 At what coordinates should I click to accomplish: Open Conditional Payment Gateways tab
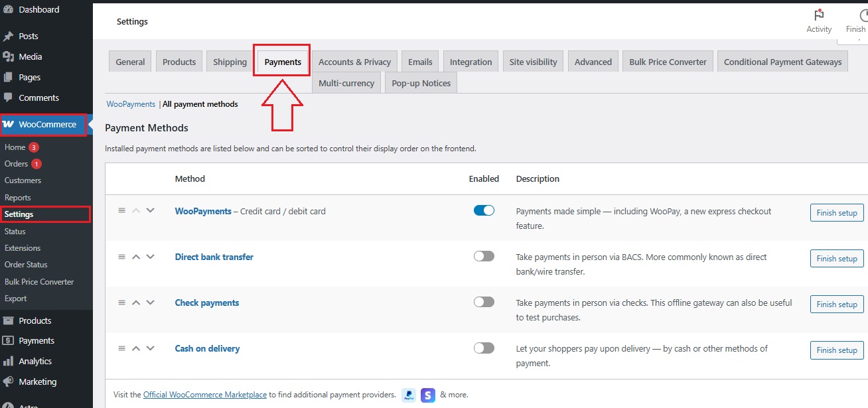point(782,62)
